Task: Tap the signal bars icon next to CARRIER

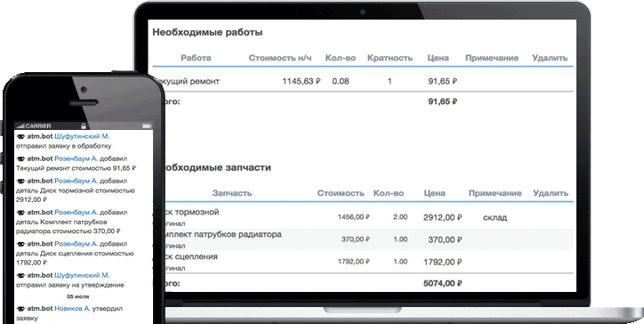Action: (x=20, y=126)
